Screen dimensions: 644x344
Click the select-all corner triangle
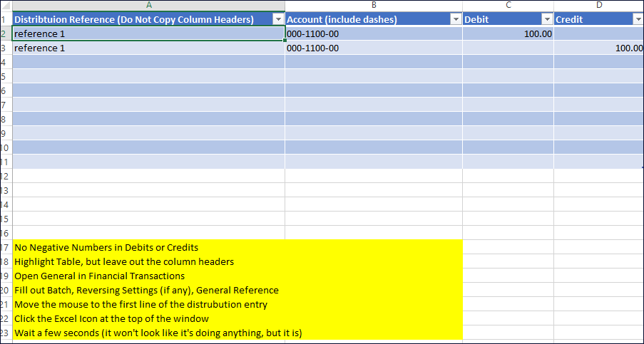pos(6,5)
